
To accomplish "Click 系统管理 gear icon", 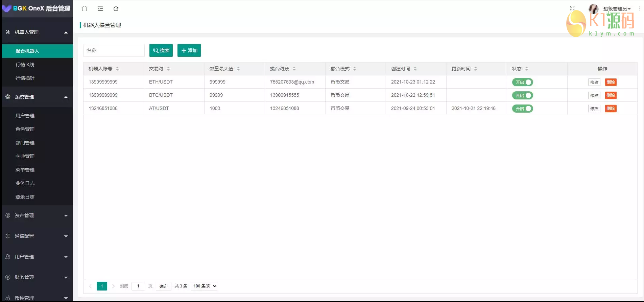I will tap(8, 97).
